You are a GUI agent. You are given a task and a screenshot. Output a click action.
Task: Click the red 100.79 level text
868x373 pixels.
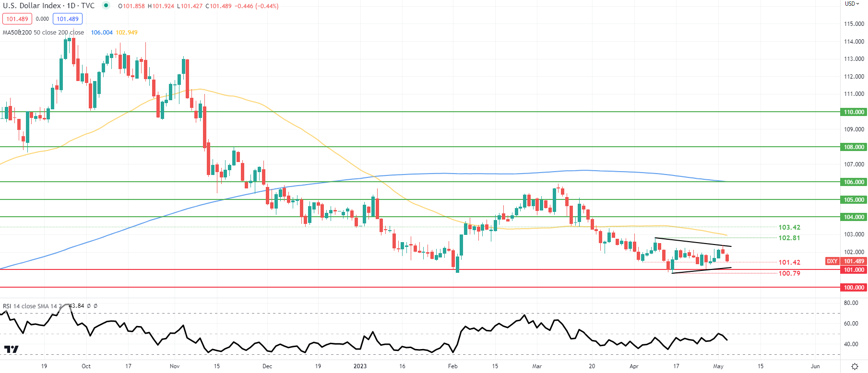[789, 273]
